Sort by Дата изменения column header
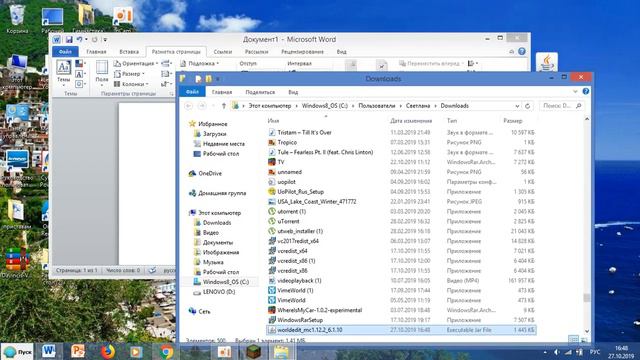Image resolution: width=640 pixels, height=360 pixels. (411, 121)
